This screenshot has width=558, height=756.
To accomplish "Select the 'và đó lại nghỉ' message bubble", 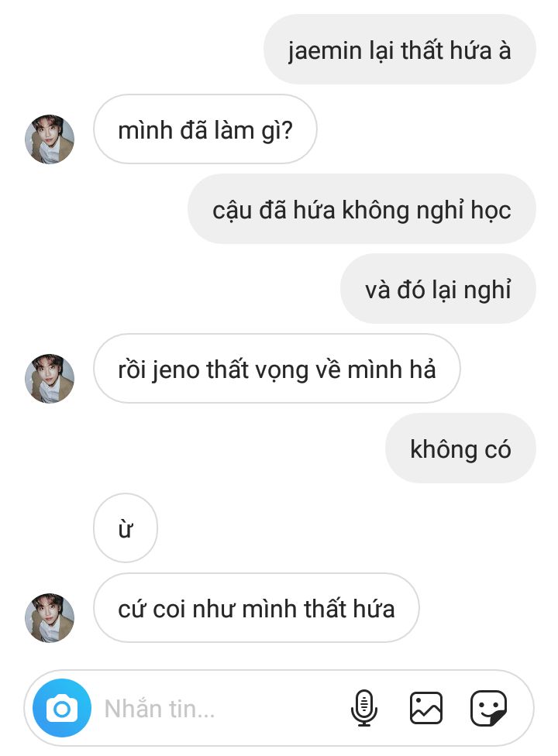I will 438,289.
